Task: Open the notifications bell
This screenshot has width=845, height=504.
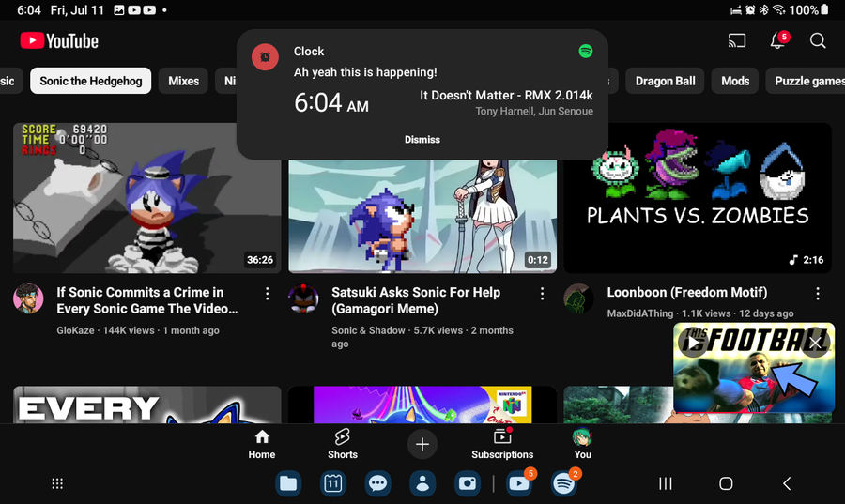Action: point(777,40)
